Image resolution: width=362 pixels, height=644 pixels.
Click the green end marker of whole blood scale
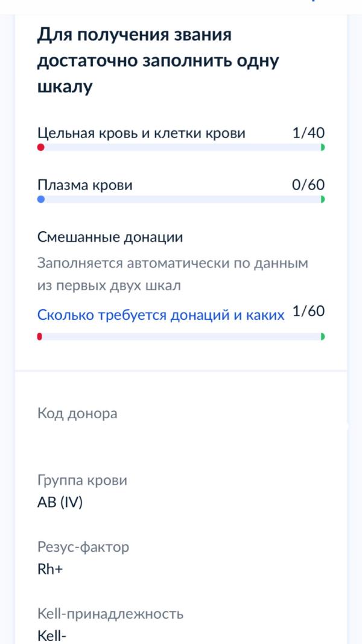(323, 147)
